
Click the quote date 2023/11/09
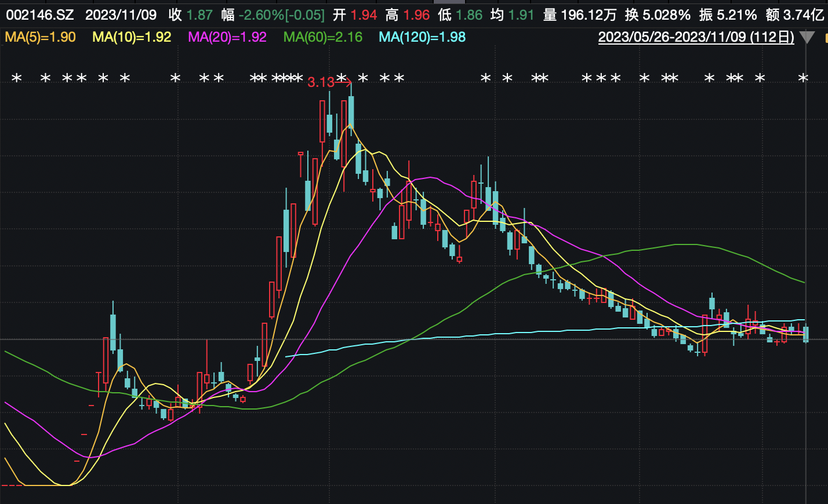(x=121, y=14)
